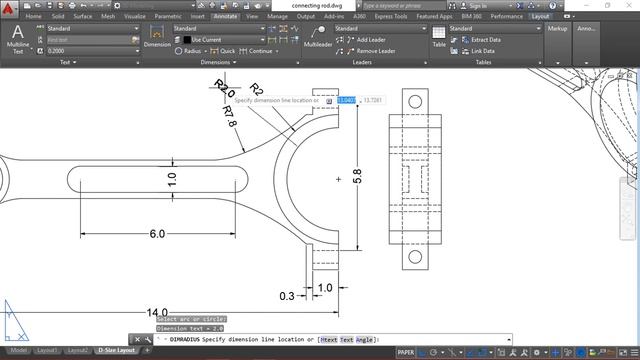640x360 pixels.
Task: Click the search binoculars icon
Action: 452,5
